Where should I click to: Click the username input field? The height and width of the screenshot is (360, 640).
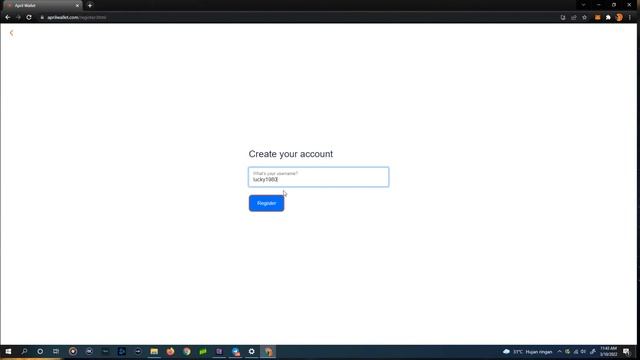(x=318, y=177)
